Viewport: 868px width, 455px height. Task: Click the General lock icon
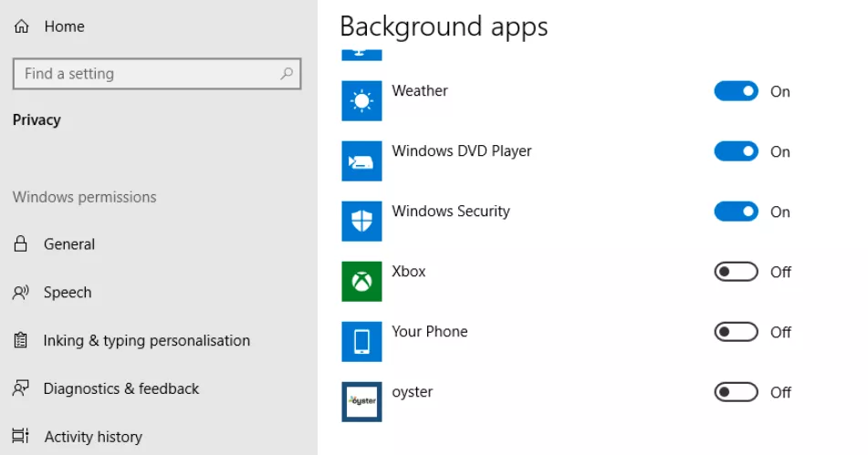pos(20,243)
